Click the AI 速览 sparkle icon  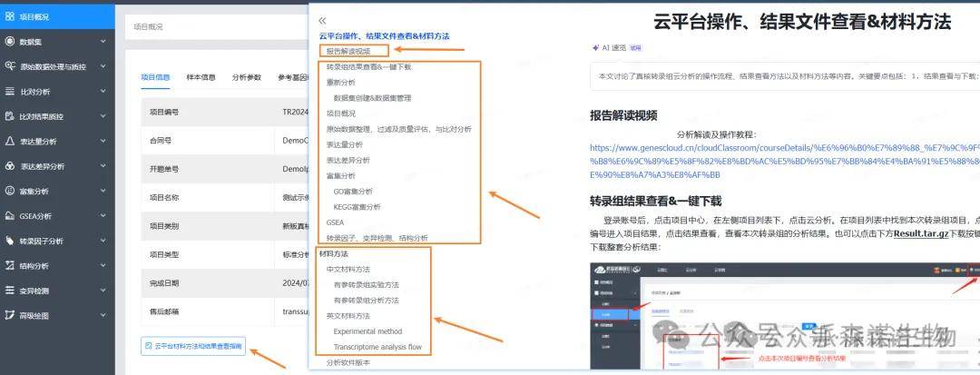(595, 47)
